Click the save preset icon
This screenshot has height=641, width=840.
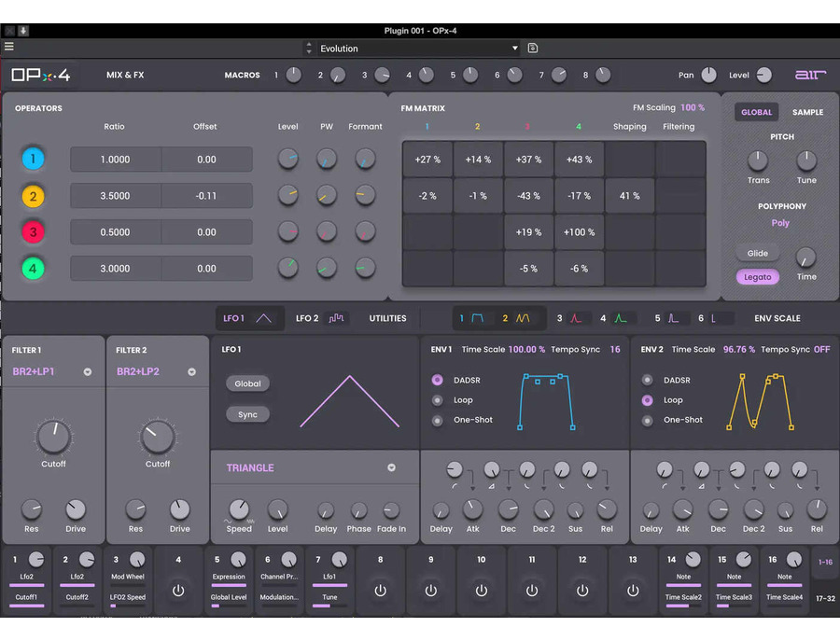[533, 49]
